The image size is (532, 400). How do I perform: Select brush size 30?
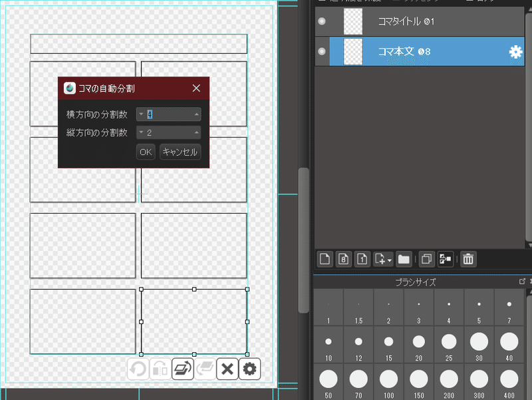pyautogui.click(x=479, y=345)
